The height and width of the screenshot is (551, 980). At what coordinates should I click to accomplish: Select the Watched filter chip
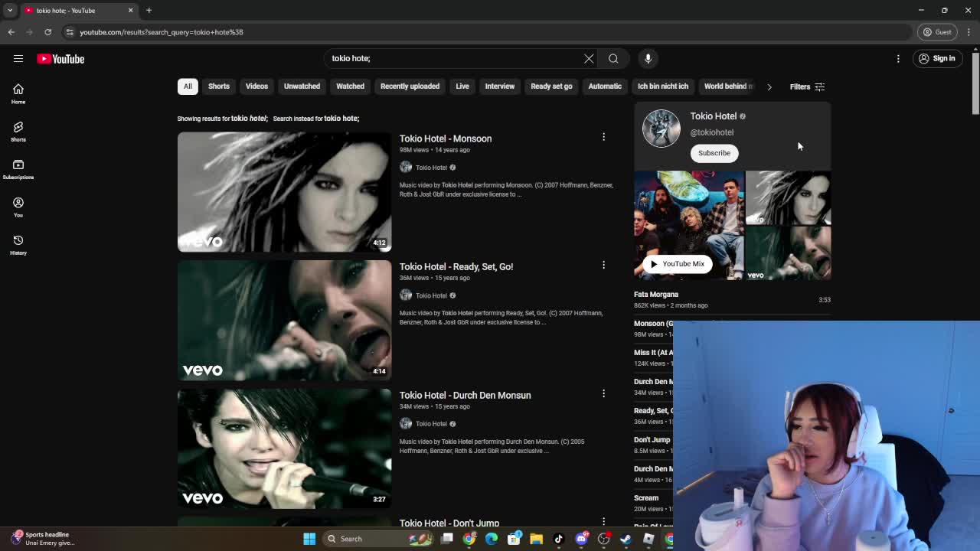coord(350,86)
